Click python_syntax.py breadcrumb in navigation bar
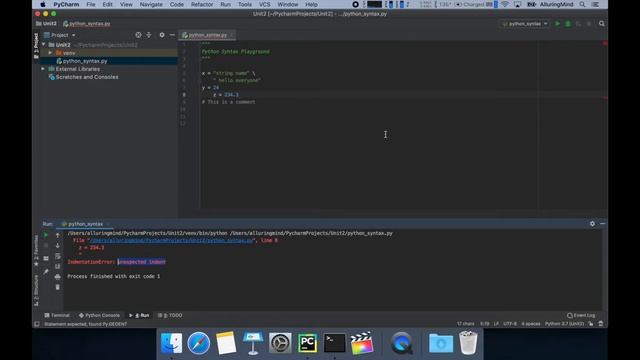This screenshot has height=360, width=640. [x=87, y=24]
